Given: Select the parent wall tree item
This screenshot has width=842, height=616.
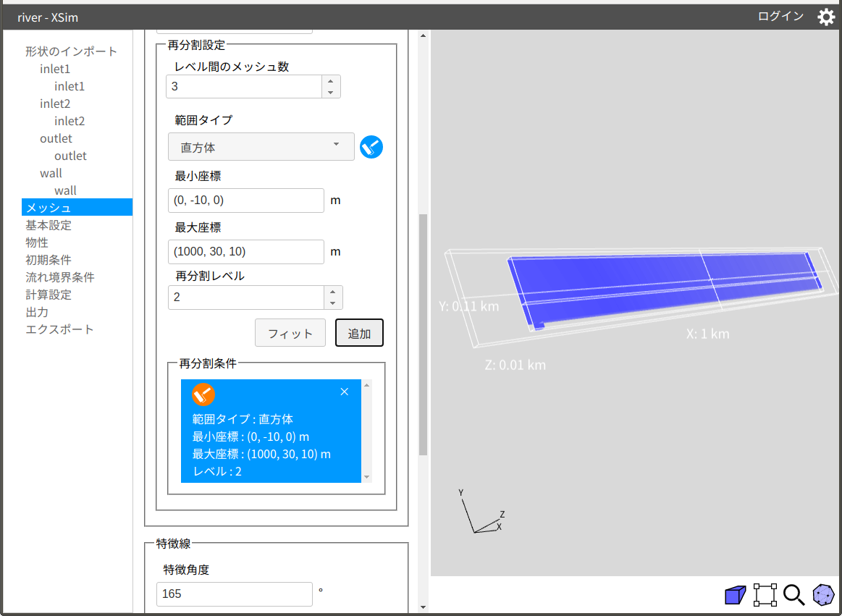Looking at the screenshot, I should (51, 174).
